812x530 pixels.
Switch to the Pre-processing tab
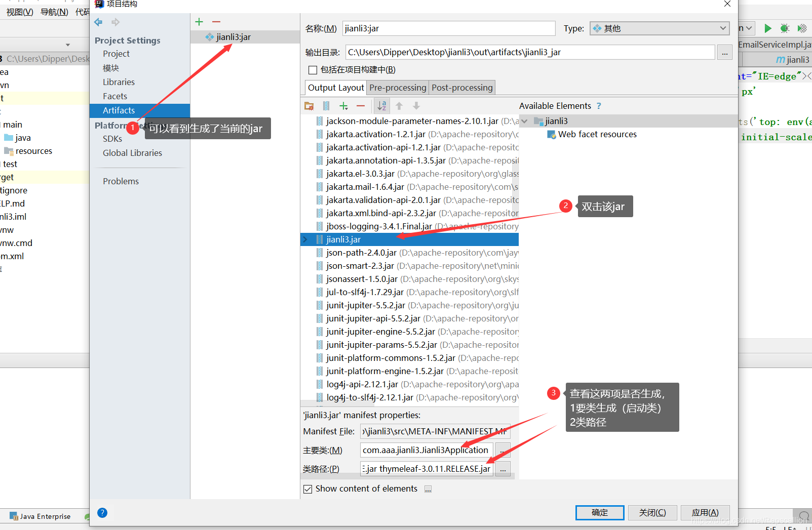pos(397,87)
